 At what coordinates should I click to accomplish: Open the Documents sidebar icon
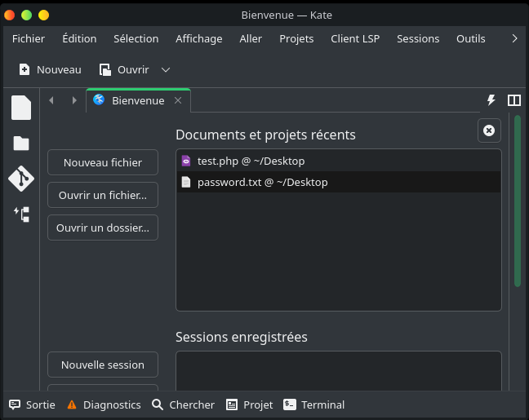[x=21, y=108]
